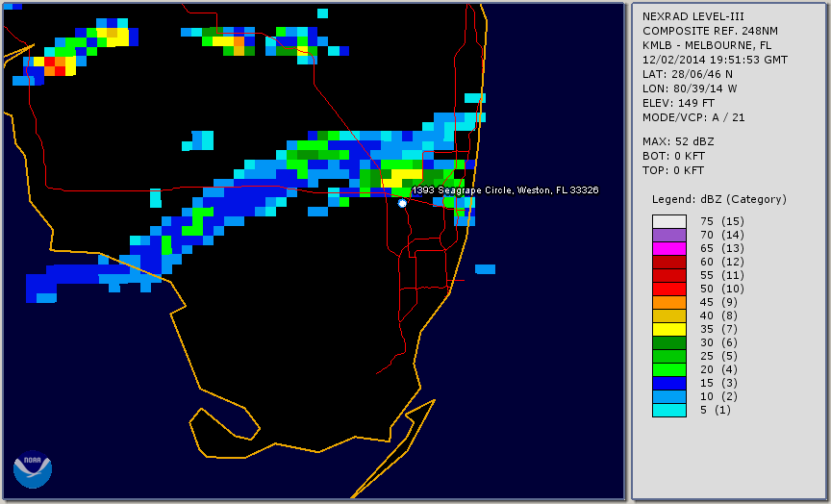Click the 50 (10) legend label
Screen dimensions: 831x504
coord(721,289)
